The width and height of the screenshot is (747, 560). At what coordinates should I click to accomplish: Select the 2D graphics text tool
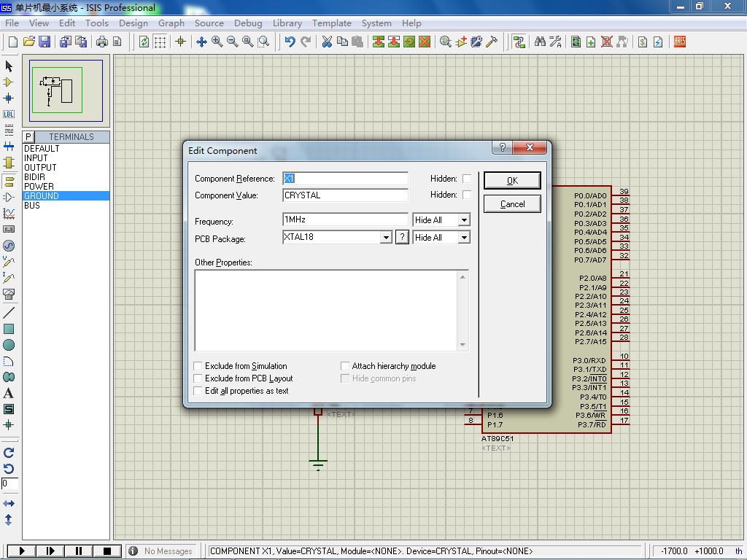9,393
